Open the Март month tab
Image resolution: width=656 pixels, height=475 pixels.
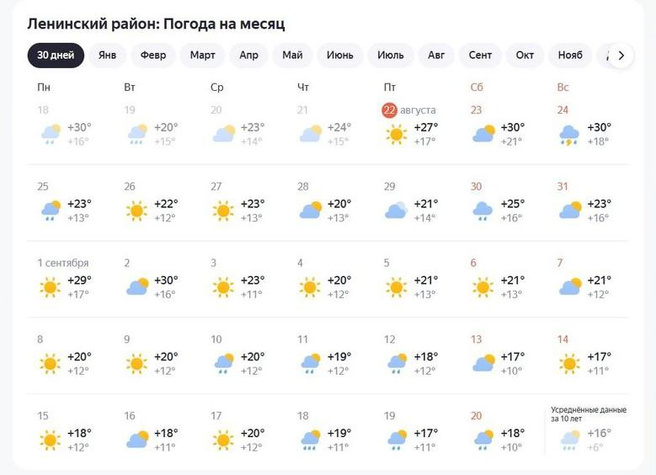202,55
